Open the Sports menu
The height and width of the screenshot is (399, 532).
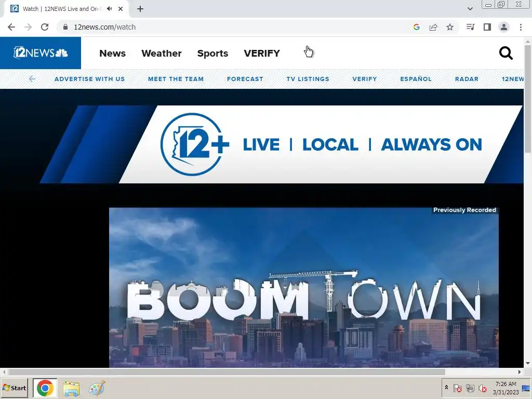coord(212,54)
